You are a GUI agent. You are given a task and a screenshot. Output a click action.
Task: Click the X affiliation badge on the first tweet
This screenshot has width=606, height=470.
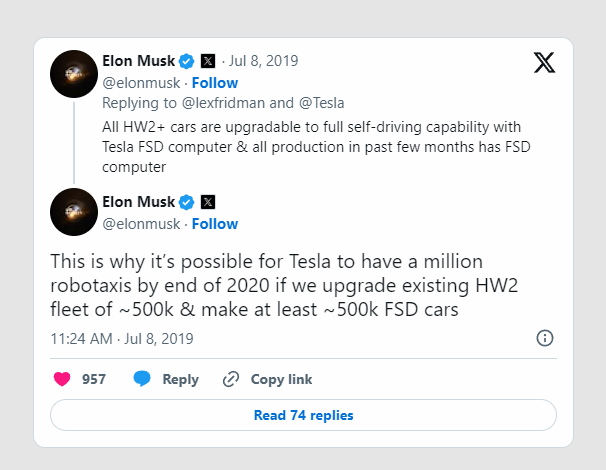pyautogui.click(x=208, y=60)
